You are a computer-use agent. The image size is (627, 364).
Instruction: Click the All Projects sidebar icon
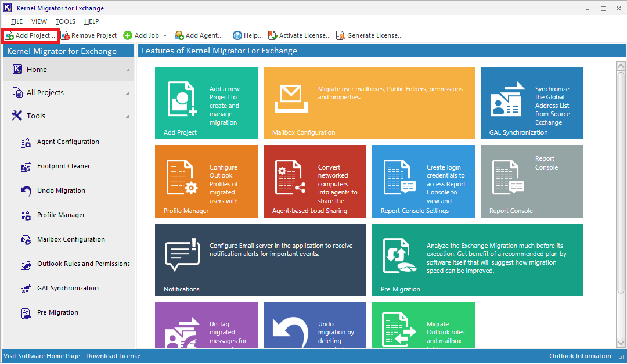17,92
